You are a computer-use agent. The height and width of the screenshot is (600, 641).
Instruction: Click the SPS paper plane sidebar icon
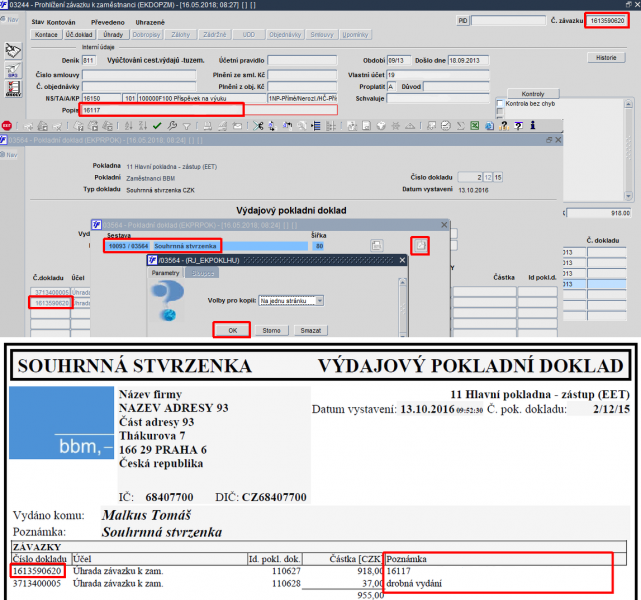tap(13, 70)
